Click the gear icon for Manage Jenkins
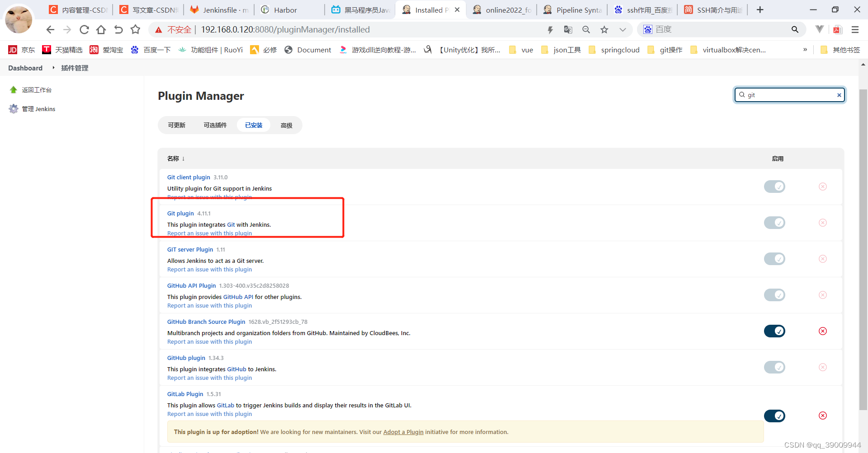The image size is (868, 453). click(x=14, y=109)
